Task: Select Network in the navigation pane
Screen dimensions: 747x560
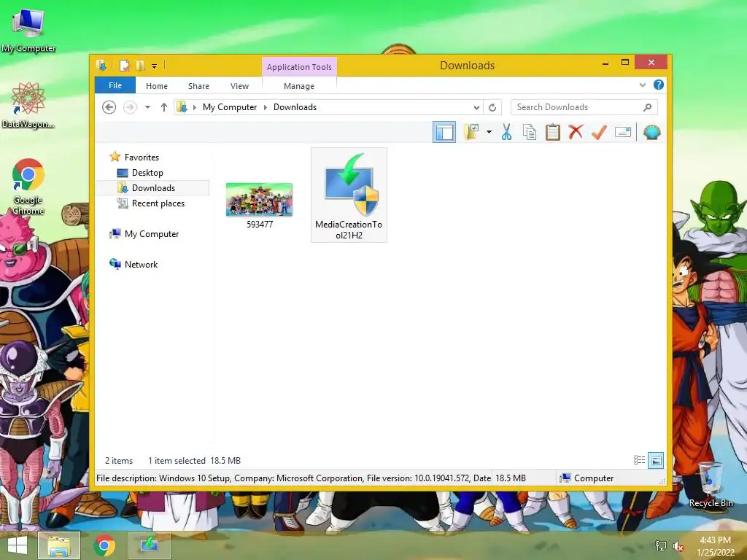Action: 141,264
